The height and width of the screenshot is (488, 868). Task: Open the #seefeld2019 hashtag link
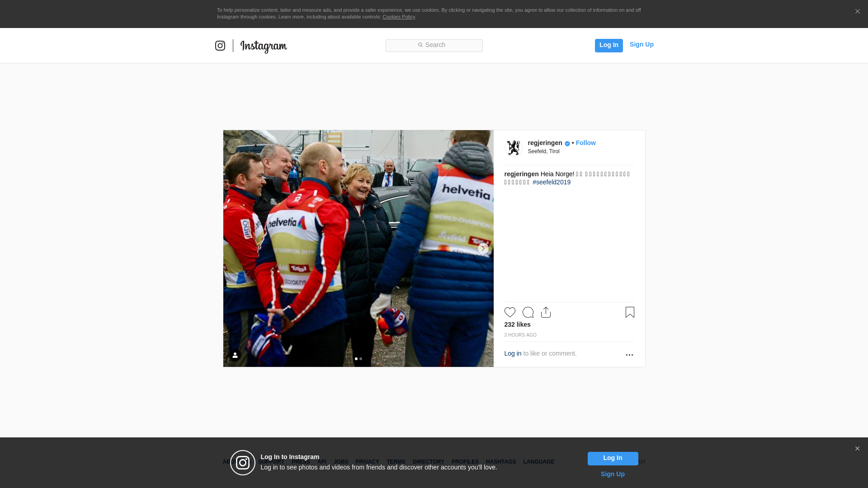[551, 182]
